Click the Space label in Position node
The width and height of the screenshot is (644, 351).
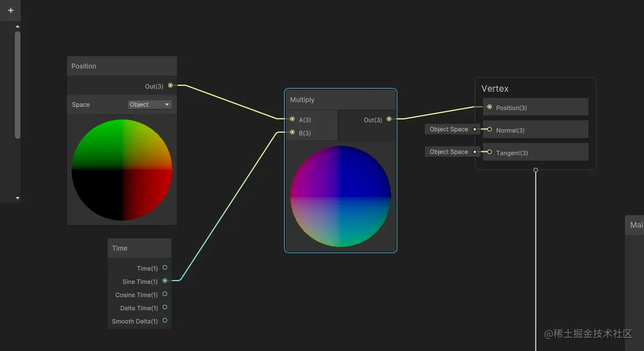point(80,105)
